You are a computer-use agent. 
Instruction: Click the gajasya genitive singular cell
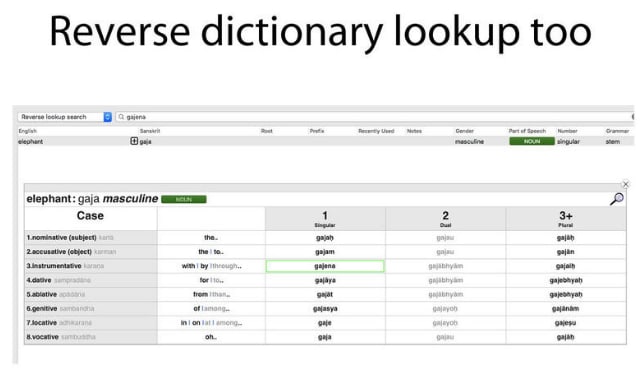pyautogui.click(x=325, y=308)
